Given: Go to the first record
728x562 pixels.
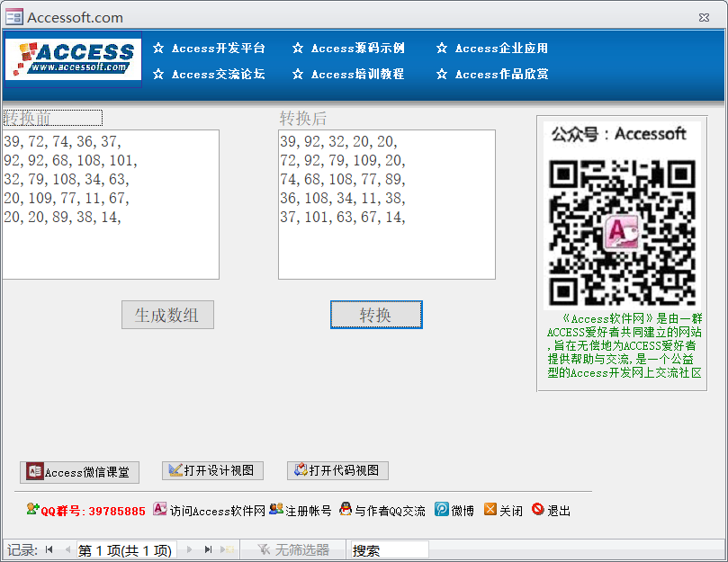Looking at the screenshot, I should 49,550.
